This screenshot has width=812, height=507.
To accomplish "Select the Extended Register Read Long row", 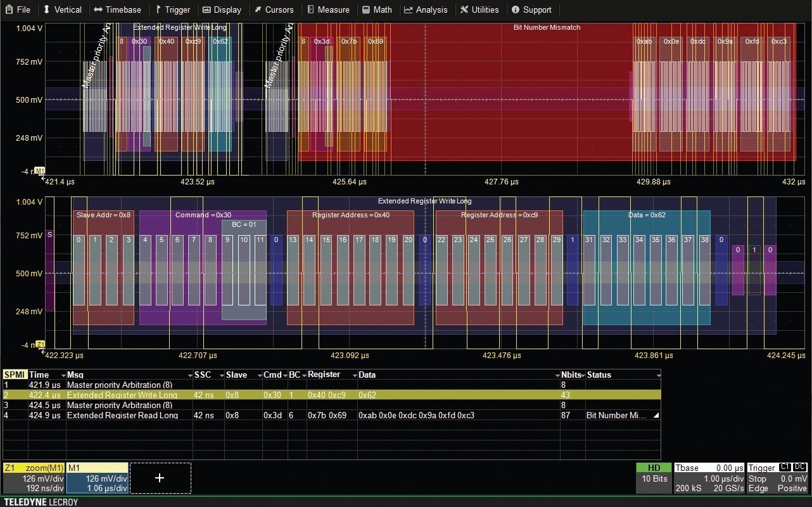I will (x=122, y=416).
